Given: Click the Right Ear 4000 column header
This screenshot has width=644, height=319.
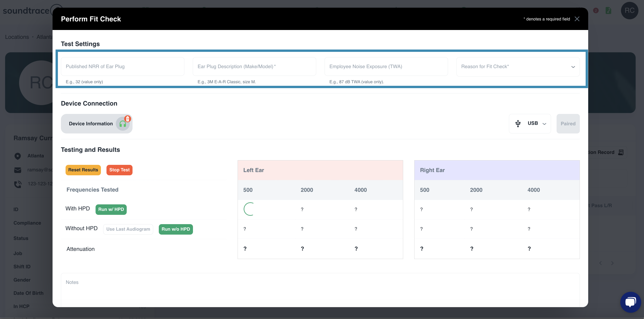Looking at the screenshot, I should click(534, 190).
